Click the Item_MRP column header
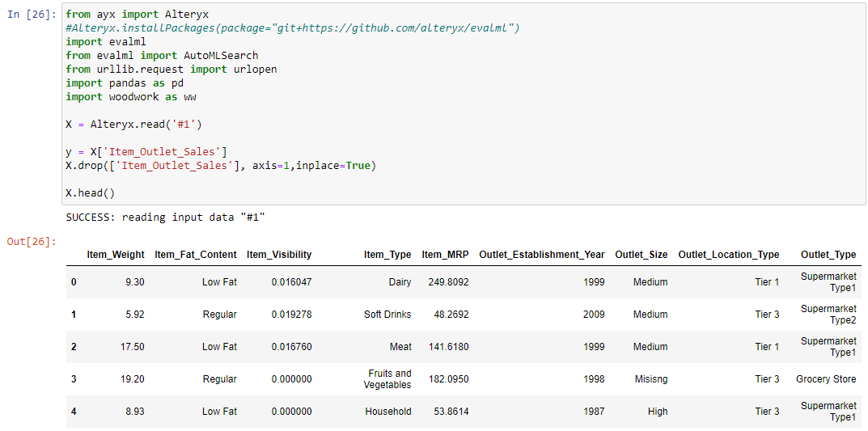The image size is (868, 431). coord(445,255)
